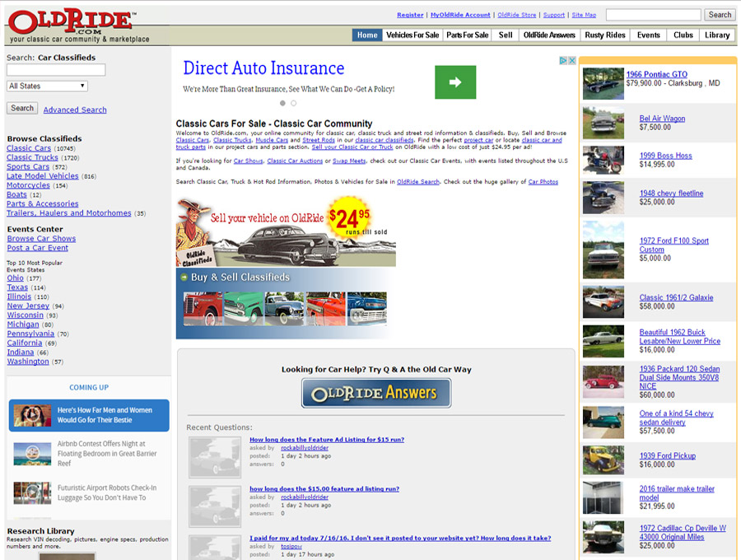Open California events link
Image resolution: width=741 pixels, height=560 pixels.
25,343
